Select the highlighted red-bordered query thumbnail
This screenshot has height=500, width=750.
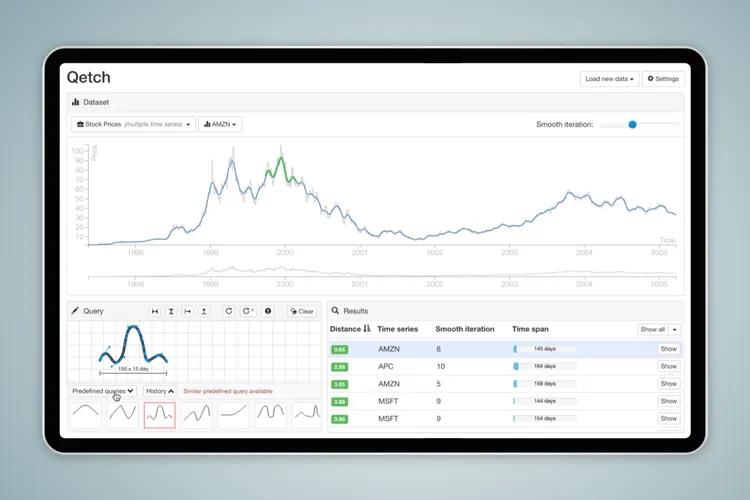[x=159, y=414]
